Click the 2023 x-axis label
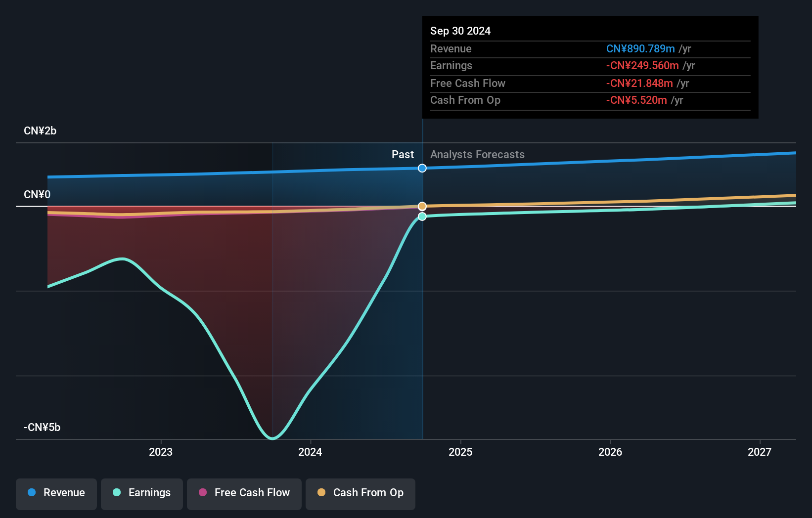The width and height of the screenshot is (812, 518). coord(161,452)
